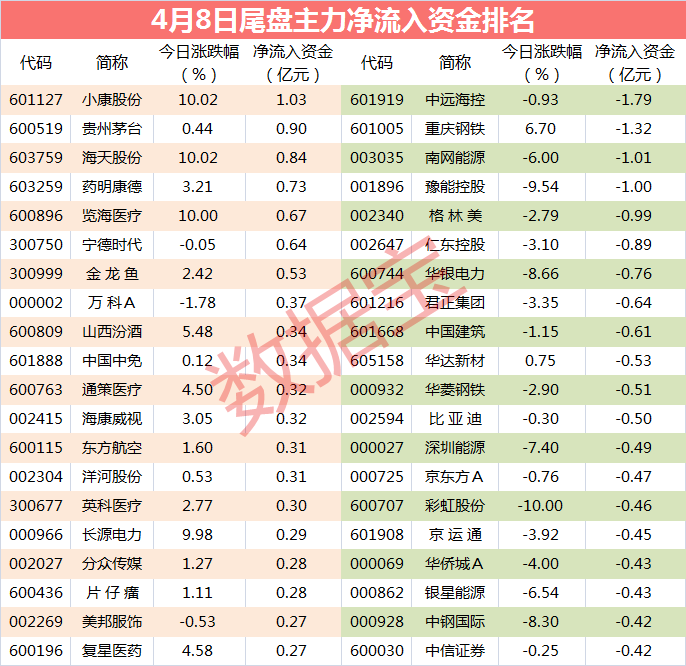Click stock name 英科医疗

pos(112,506)
